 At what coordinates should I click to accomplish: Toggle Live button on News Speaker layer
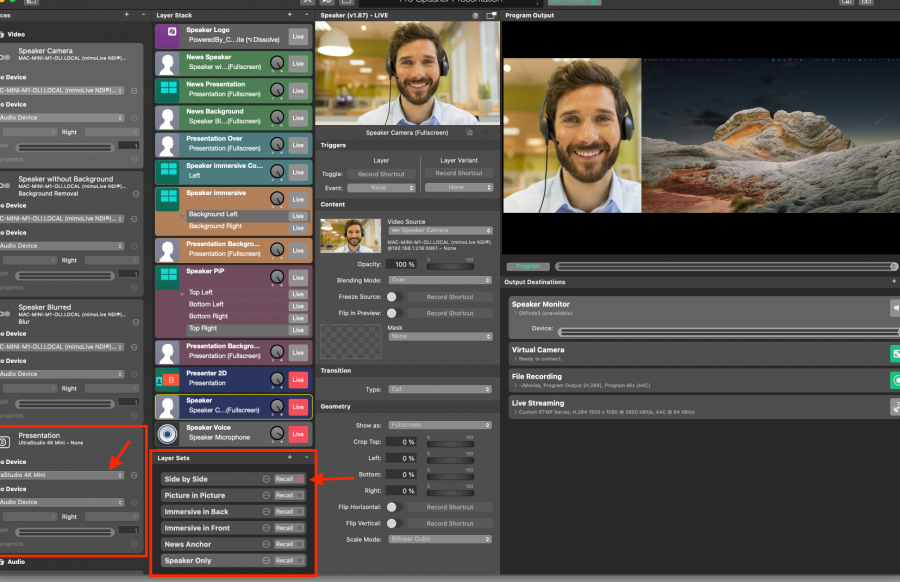coord(298,63)
